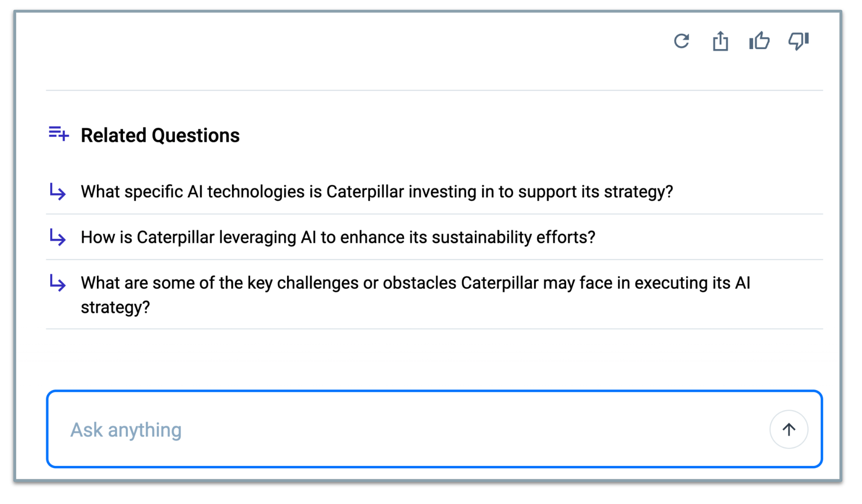862x504 pixels.
Task: Click the Related Questions heading
Action: coord(160,135)
